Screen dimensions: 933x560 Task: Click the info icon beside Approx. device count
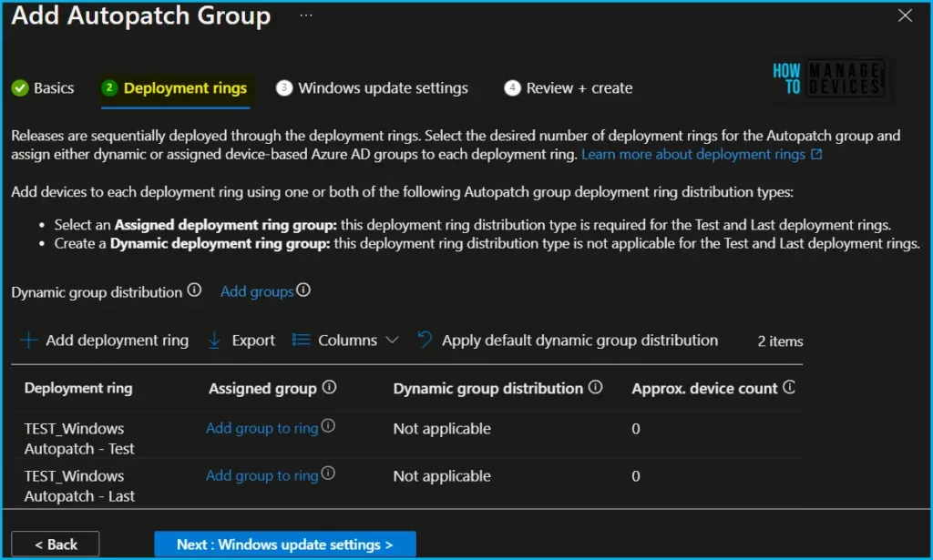pos(789,388)
